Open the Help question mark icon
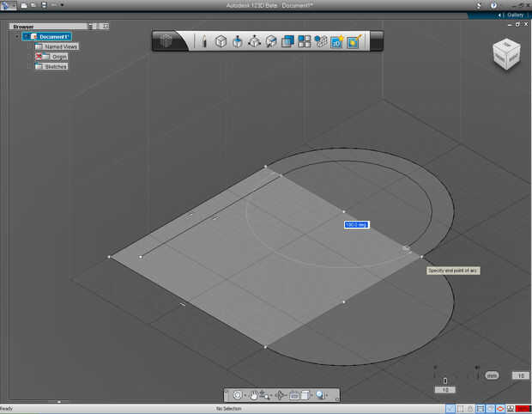Viewport: 532px width, 414px height. coord(493,5)
